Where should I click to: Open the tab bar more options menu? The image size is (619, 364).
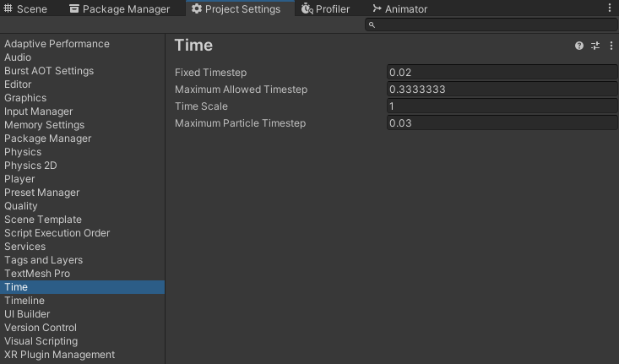[611, 8]
